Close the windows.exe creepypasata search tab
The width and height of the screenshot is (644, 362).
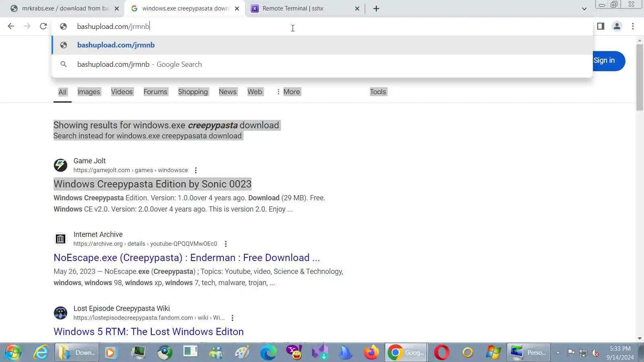(237, 8)
